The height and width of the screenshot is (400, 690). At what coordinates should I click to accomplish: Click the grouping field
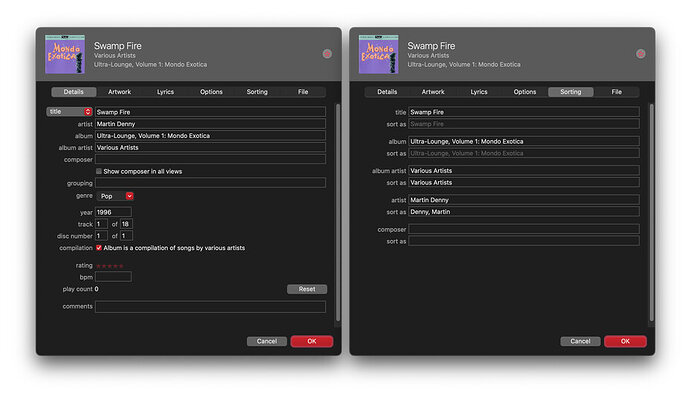[210, 183]
